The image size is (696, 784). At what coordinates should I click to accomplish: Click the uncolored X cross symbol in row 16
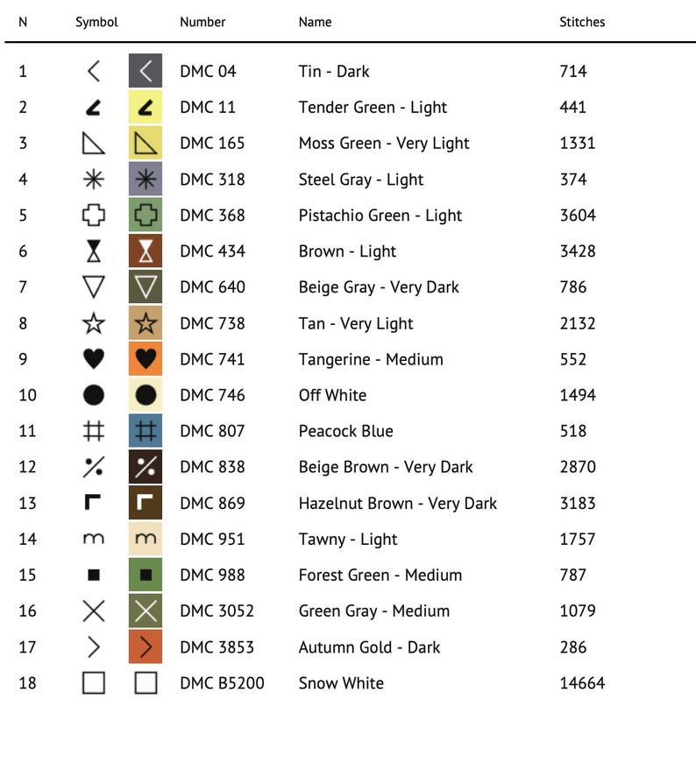click(x=94, y=611)
